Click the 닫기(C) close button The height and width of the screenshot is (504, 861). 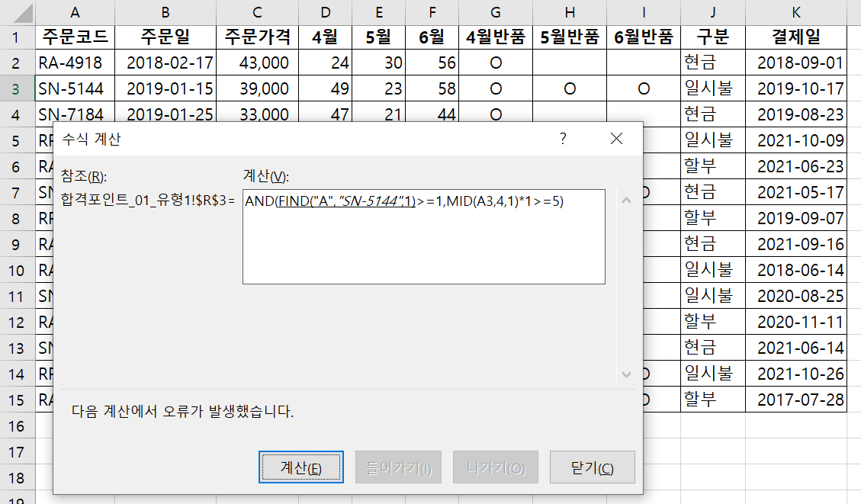coord(591,467)
